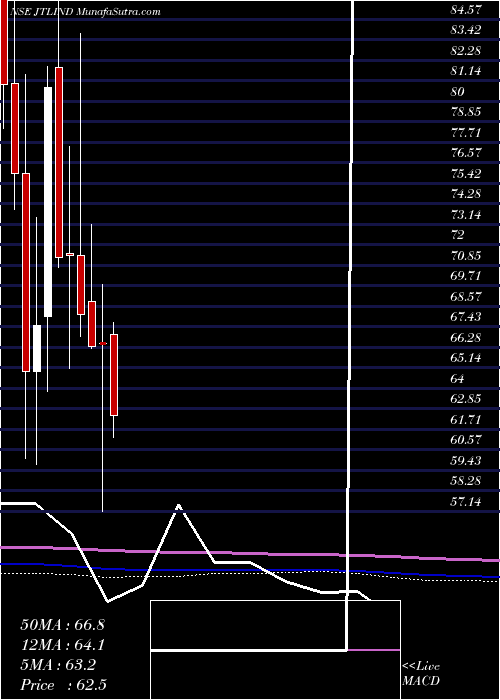Image resolution: width=500 pixels, height=700 pixels.
Task: Select the 62.85 price axis label
Action: point(466,398)
